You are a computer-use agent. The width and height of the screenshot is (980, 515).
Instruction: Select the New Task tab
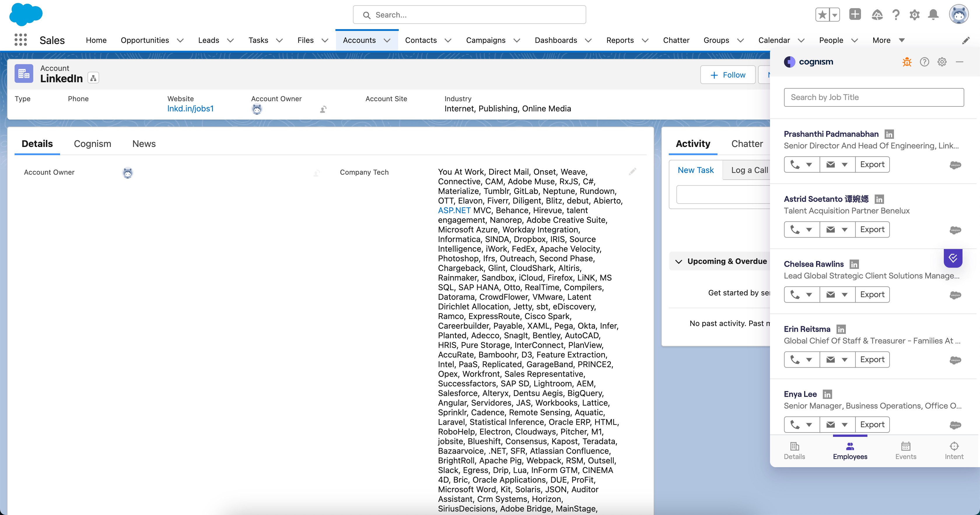(x=695, y=170)
